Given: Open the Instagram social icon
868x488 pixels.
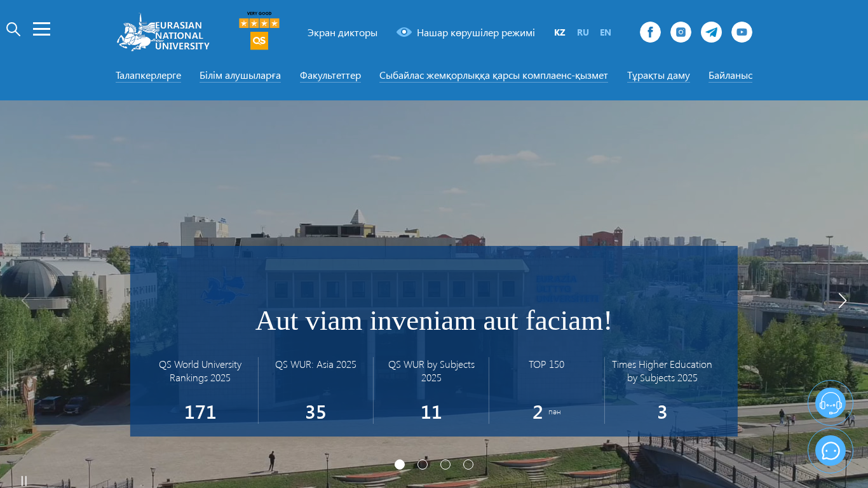Looking at the screenshot, I should click(681, 32).
